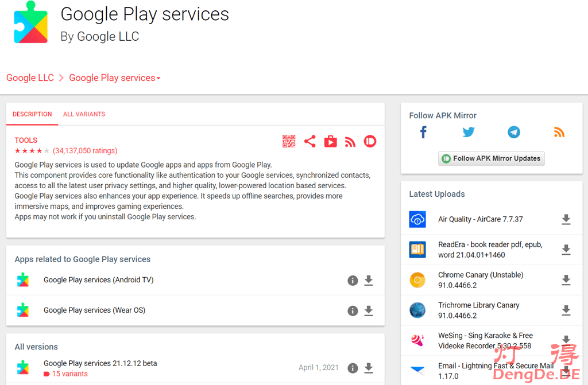Select the Description tab
Image resolution: width=588 pixels, height=385 pixels.
tap(32, 114)
